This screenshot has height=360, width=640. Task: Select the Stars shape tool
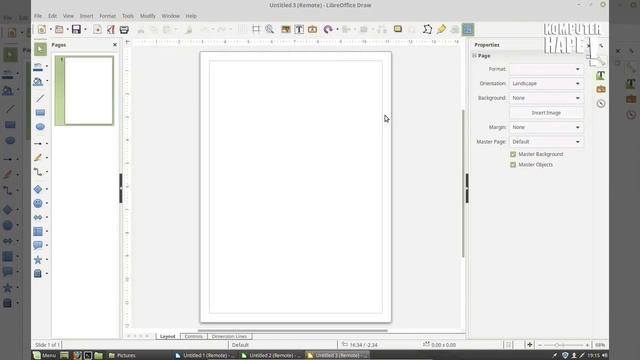(x=38, y=260)
